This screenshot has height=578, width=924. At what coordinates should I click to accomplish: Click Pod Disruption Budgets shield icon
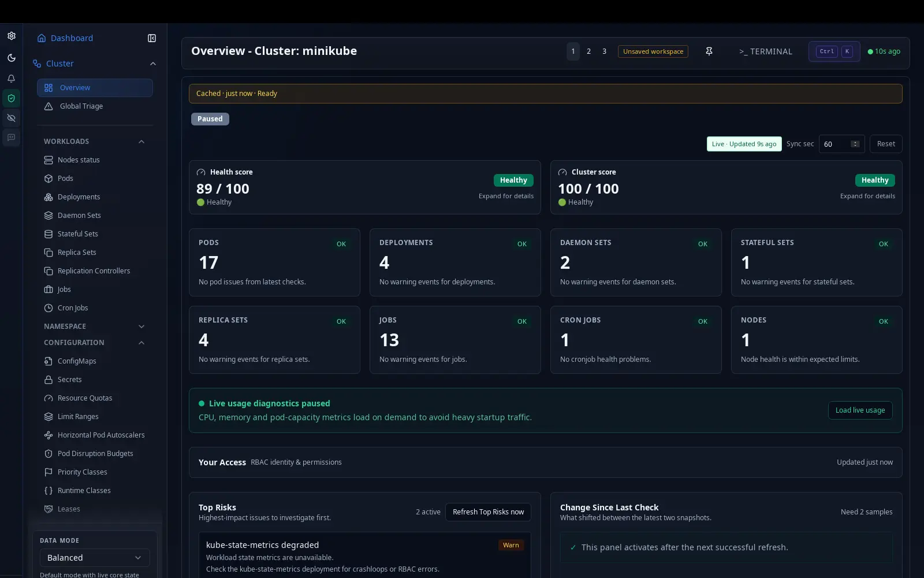click(x=49, y=454)
